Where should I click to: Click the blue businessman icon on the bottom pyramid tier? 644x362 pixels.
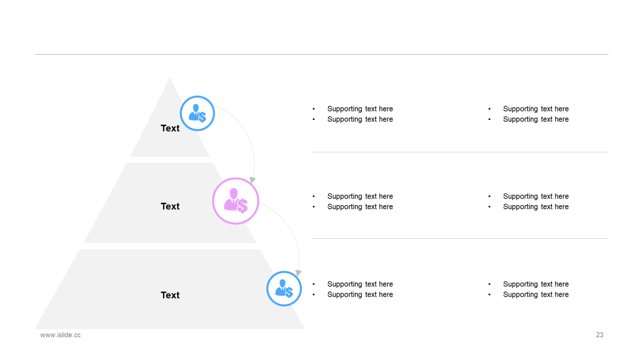pyautogui.click(x=284, y=289)
